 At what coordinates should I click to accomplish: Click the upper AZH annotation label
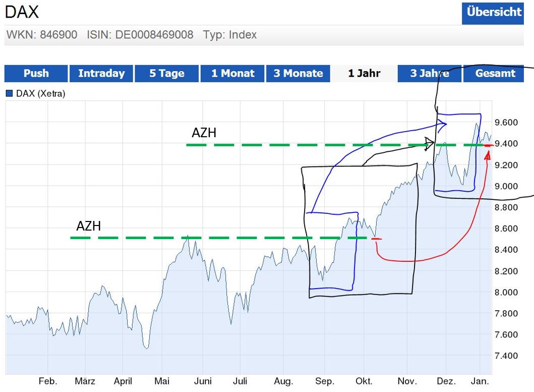tap(204, 133)
